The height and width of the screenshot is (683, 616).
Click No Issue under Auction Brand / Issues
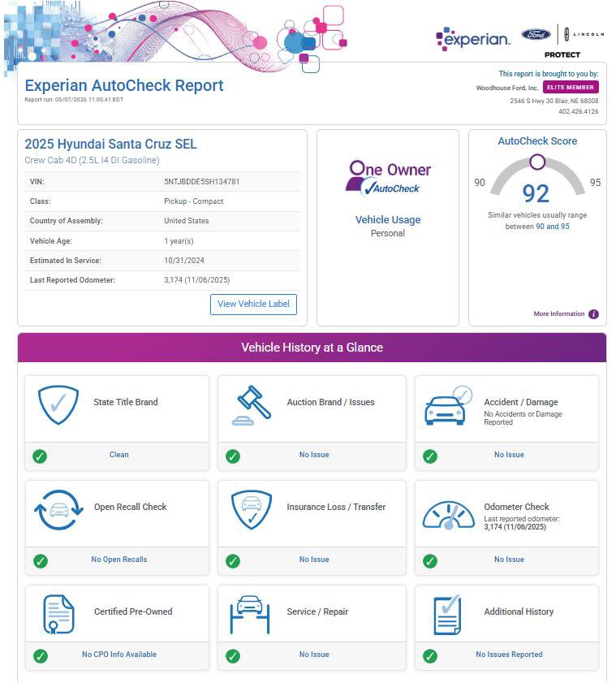coord(314,454)
